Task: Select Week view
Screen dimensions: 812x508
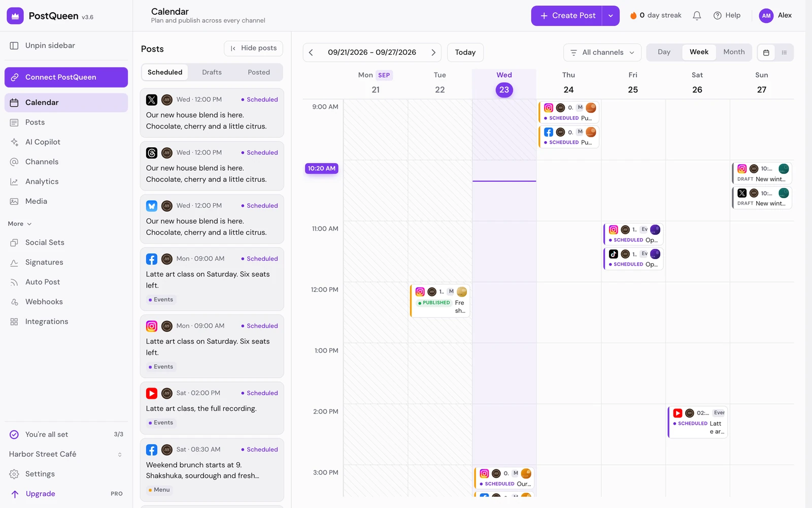Action: tap(699, 52)
